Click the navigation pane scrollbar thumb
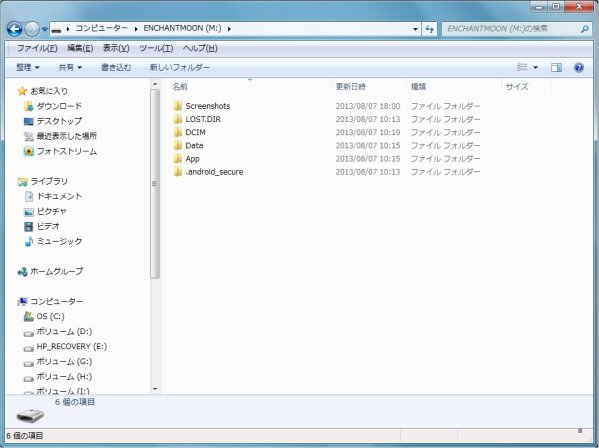599x448 pixels. point(155,184)
